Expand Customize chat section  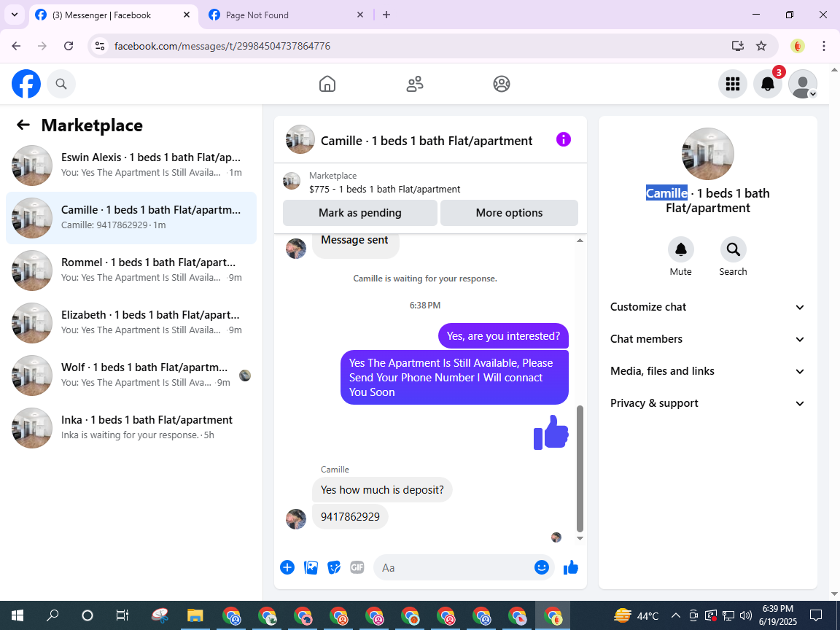(708, 307)
